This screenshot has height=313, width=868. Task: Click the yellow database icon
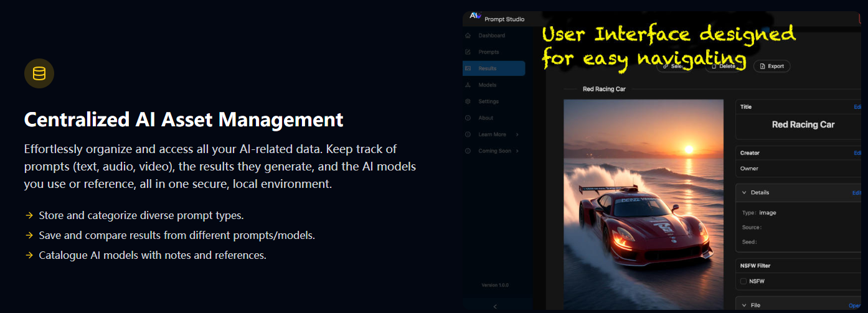39,74
